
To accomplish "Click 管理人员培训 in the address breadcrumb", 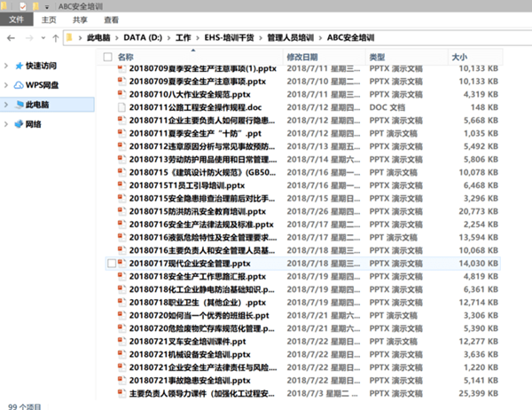I will (x=291, y=38).
